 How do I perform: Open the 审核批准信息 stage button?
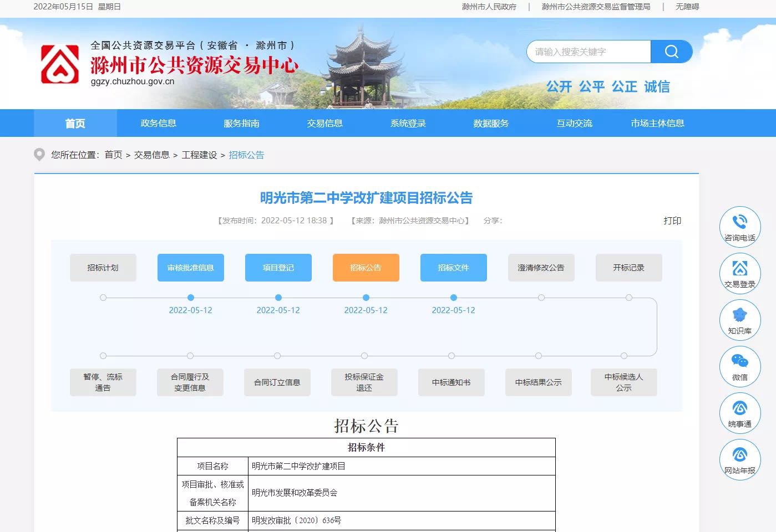pyautogui.click(x=190, y=268)
